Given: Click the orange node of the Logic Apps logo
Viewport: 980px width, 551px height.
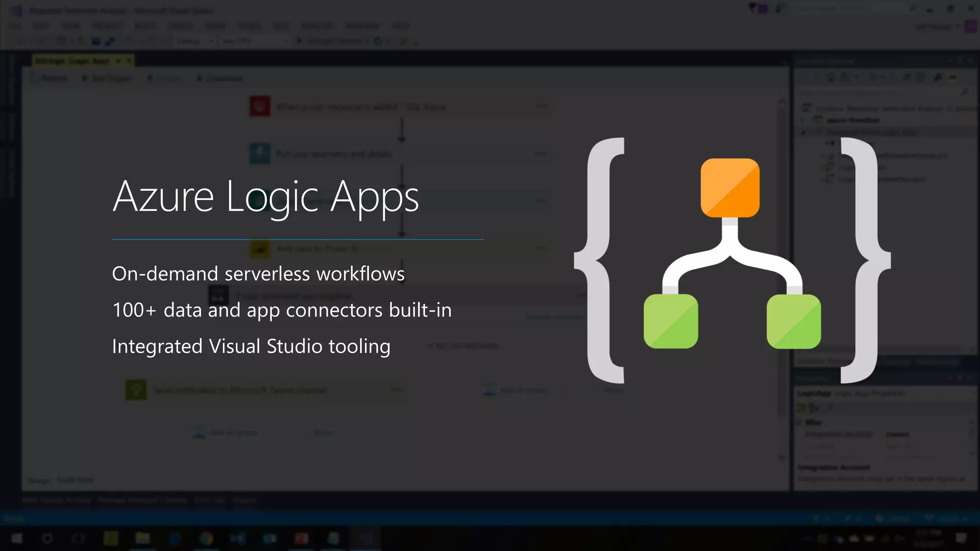Looking at the screenshot, I should (x=730, y=188).
